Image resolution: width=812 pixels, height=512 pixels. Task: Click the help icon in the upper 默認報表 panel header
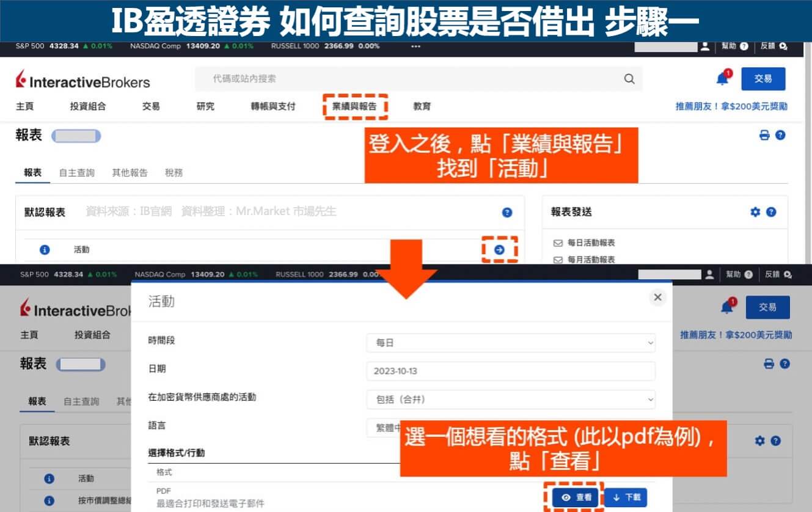click(507, 213)
